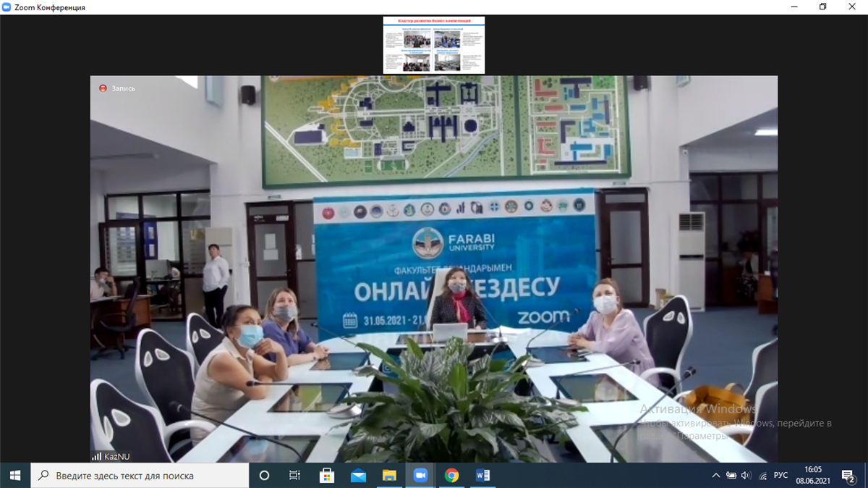This screenshot has width=868, height=488.
Task: Click the Zoom icon in the title bar
Action: point(7,7)
